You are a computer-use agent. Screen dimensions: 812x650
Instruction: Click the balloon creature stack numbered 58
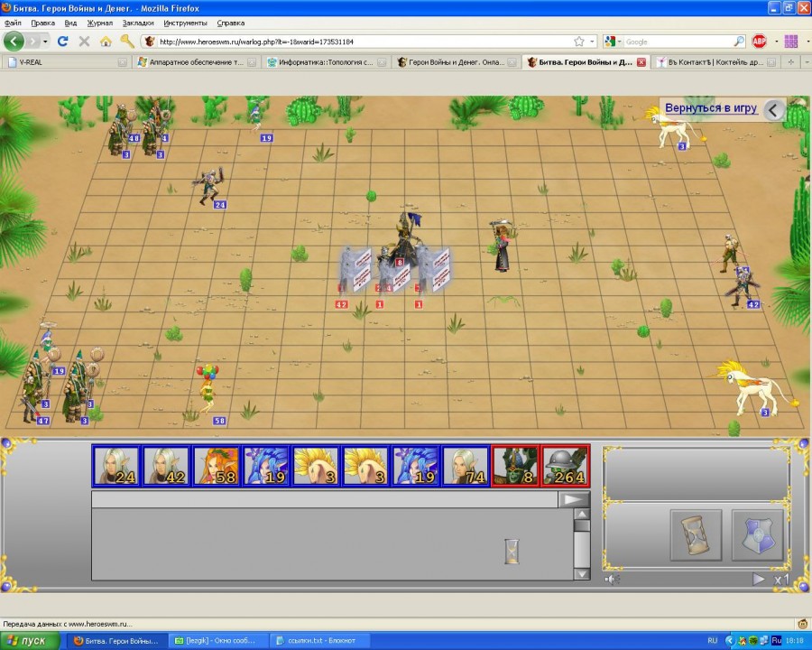click(208, 390)
